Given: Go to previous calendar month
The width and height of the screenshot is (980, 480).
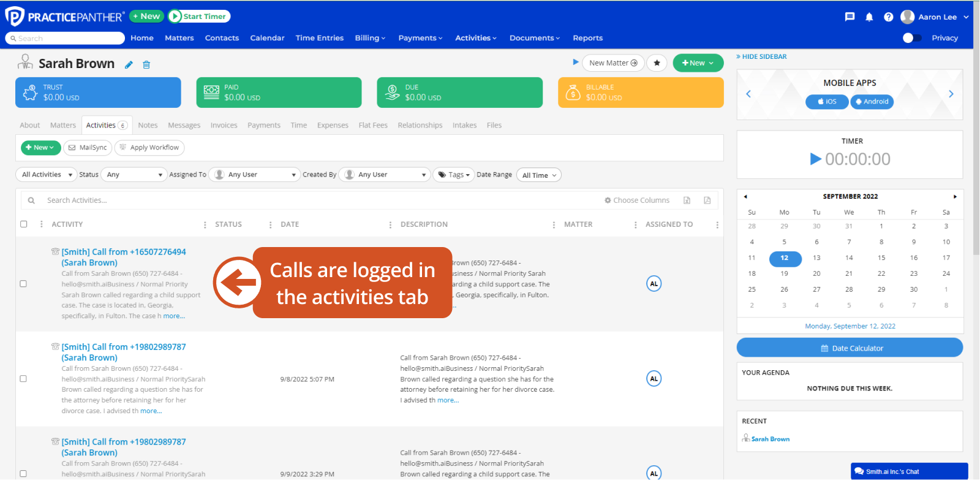Looking at the screenshot, I should (745, 197).
